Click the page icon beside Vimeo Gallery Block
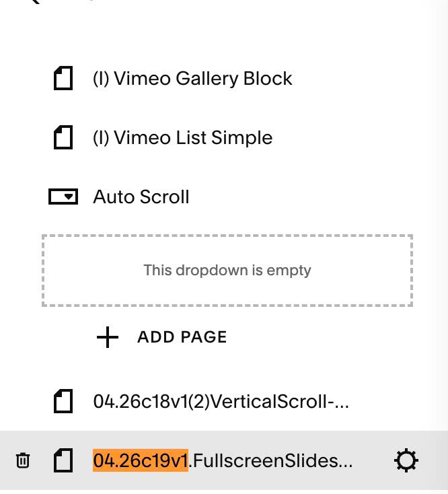The width and height of the screenshot is (448, 494). click(x=63, y=79)
